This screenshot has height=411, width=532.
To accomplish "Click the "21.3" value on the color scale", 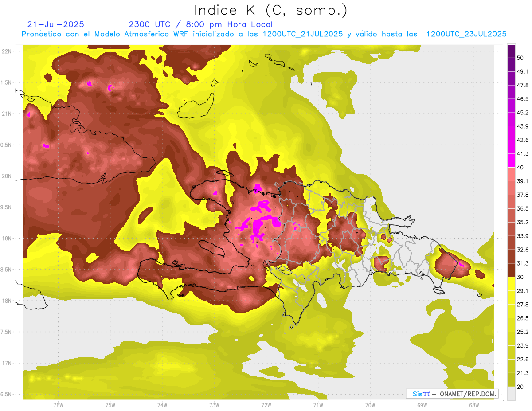I will point(523,373).
